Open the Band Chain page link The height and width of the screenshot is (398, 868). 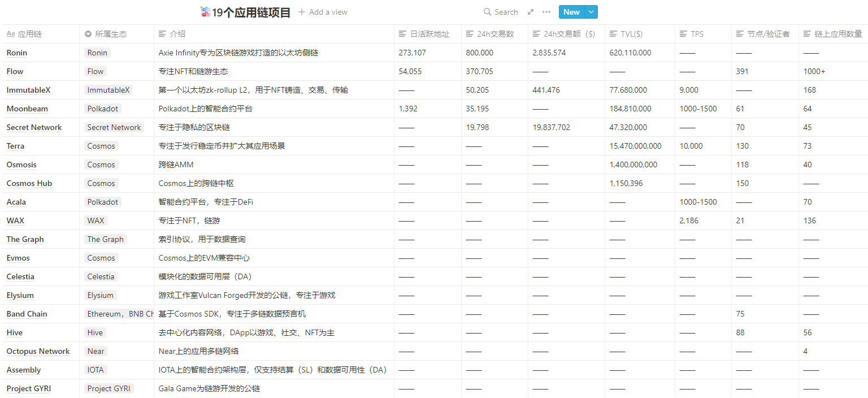click(27, 314)
